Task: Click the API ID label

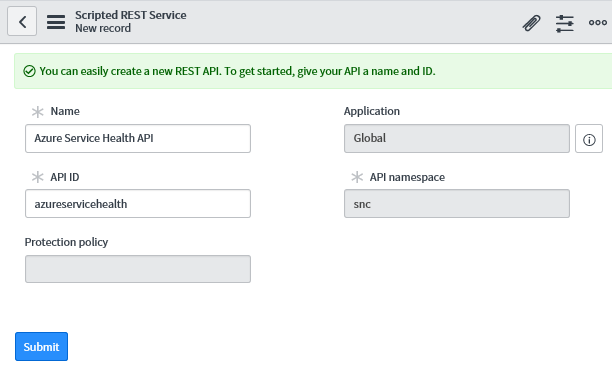Action: click(64, 177)
